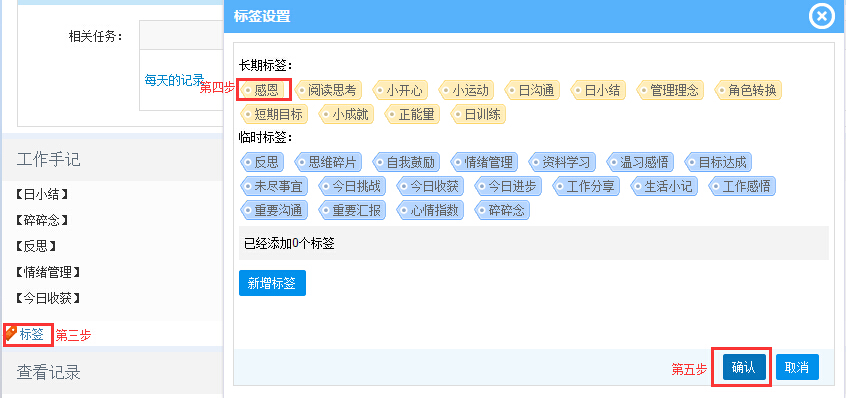Pick the 心情指数 tag

point(430,210)
